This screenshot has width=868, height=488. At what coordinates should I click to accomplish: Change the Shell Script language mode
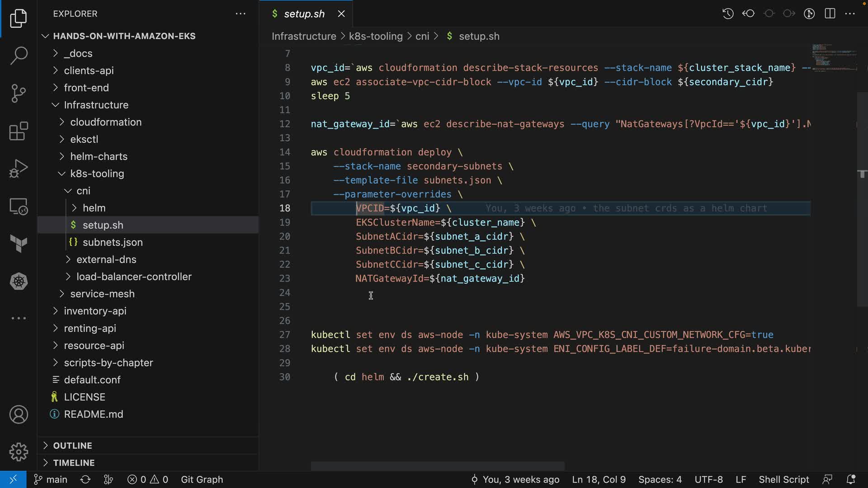pyautogui.click(x=783, y=479)
